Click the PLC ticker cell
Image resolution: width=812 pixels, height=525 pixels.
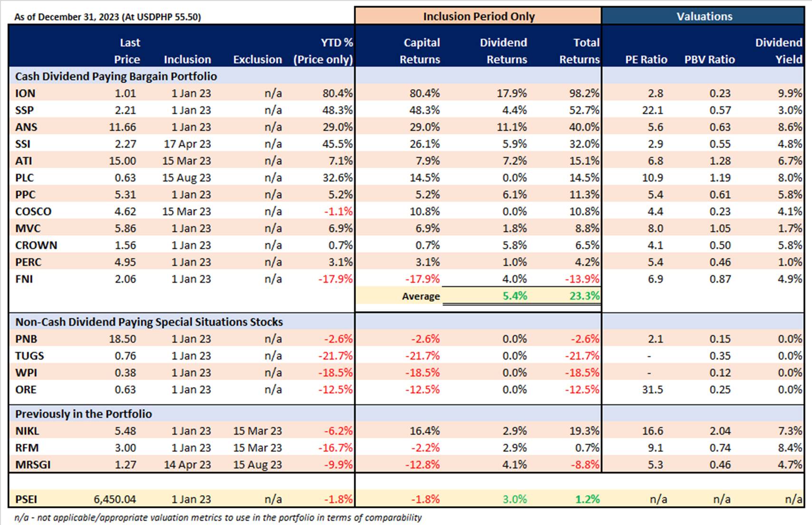click(x=24, y=178)
